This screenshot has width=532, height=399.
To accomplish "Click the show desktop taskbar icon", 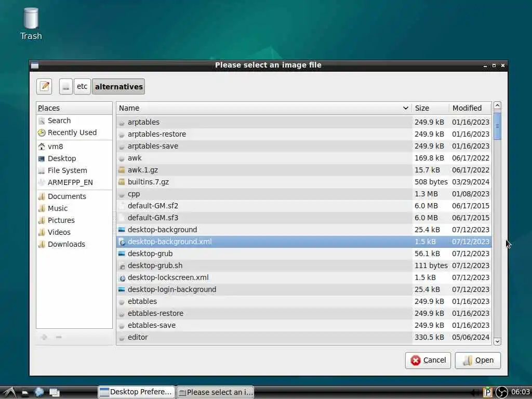I will point(54,393).
